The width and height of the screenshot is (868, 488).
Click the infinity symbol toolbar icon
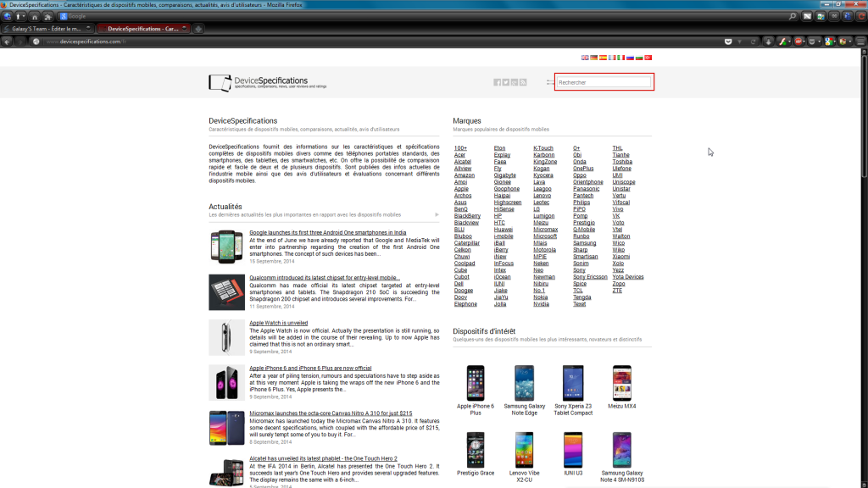click(834, 16)
